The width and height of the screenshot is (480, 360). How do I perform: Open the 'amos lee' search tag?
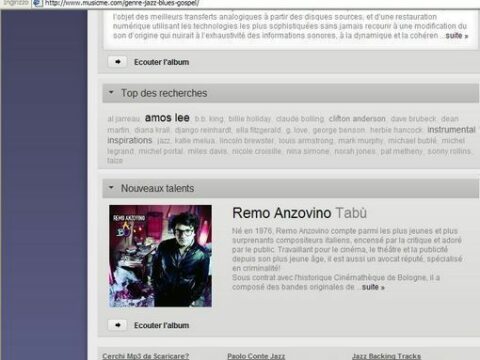167,118
